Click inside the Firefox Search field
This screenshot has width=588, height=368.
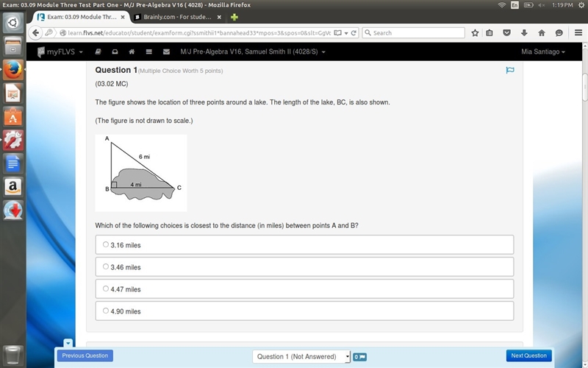tap(414, 33)
